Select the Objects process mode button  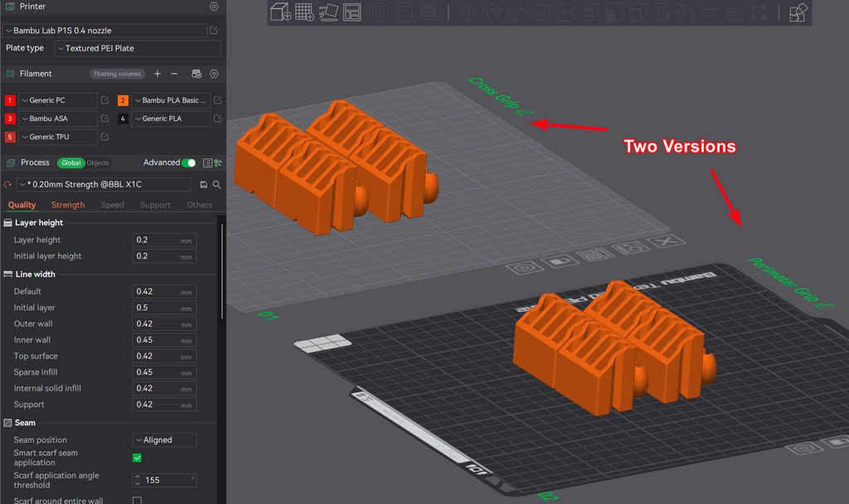point(98,162)
